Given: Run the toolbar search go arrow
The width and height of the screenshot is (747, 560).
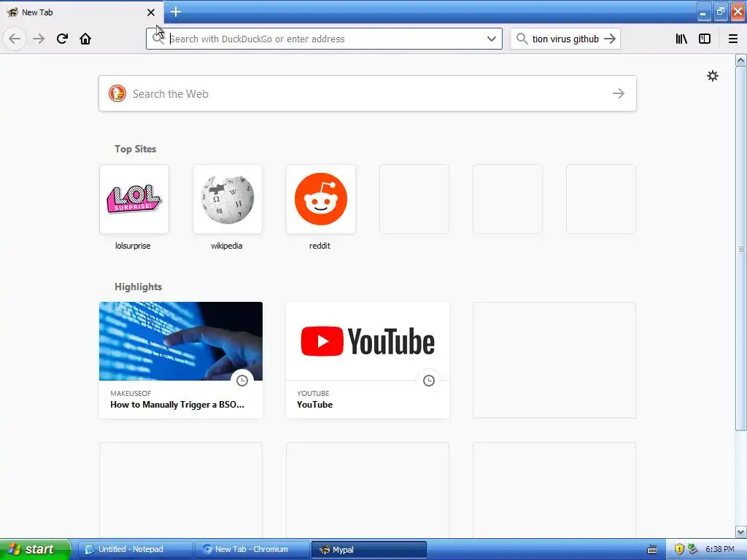Looking at the screenshot, I should 610,39.
